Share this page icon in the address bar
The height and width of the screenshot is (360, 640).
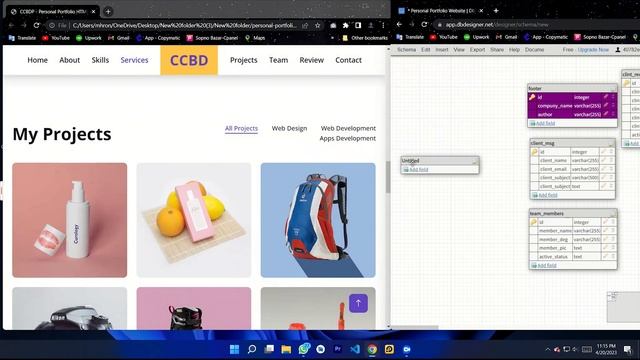(305, 25)
